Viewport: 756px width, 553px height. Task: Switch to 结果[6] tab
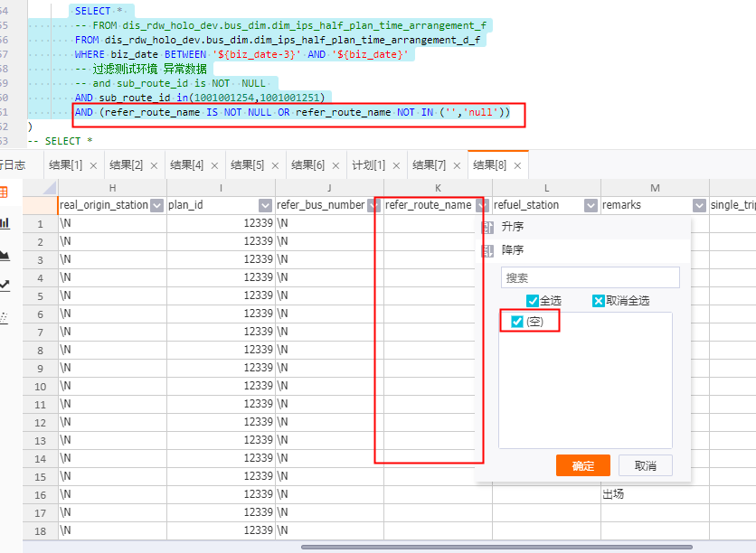pos(308,165)
